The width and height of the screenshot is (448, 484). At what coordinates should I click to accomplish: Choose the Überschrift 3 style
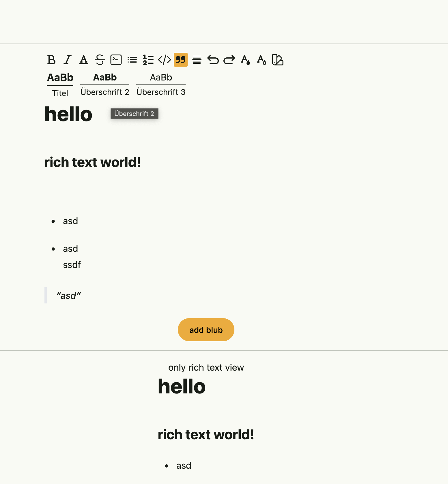point(161,84)
